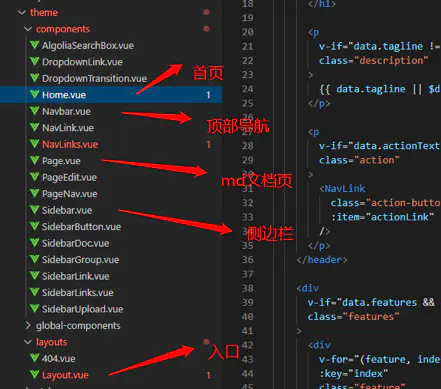Click the modified dot on theme folder
This screenshot has width=441, height=389.
206,12
